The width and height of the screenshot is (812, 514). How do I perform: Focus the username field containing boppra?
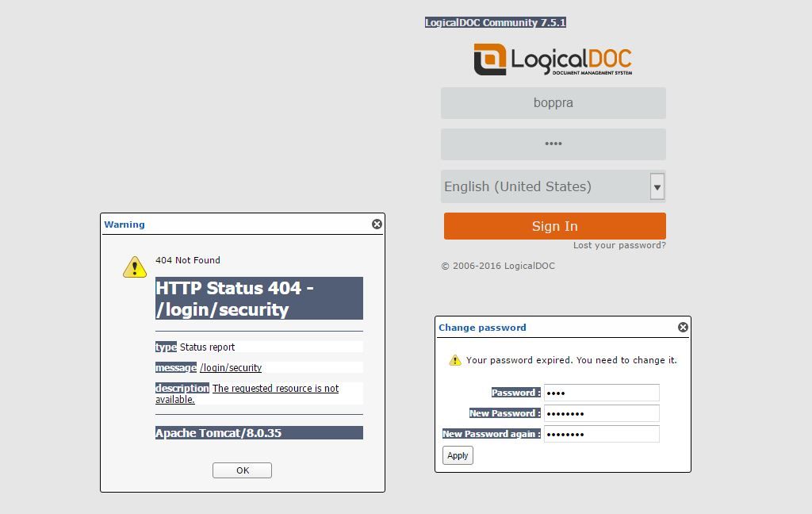(x=553, y=102)
